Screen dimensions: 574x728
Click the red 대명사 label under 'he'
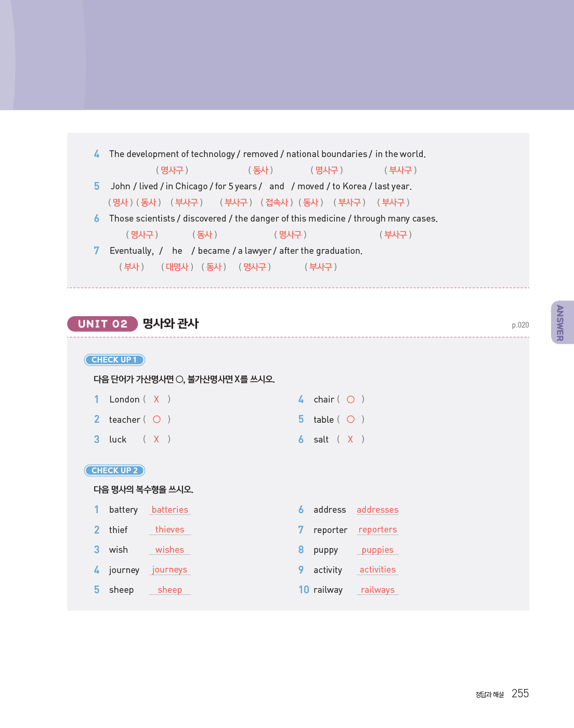coord(177,267)
